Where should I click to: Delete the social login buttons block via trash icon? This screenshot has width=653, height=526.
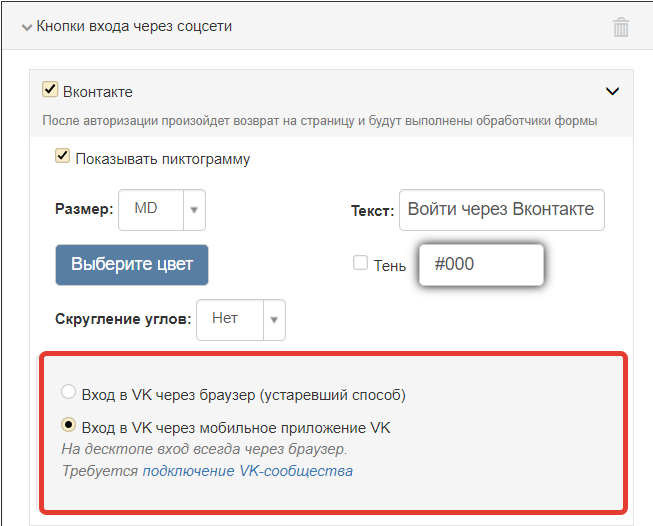pyautogui.click(x=621, y=27)
